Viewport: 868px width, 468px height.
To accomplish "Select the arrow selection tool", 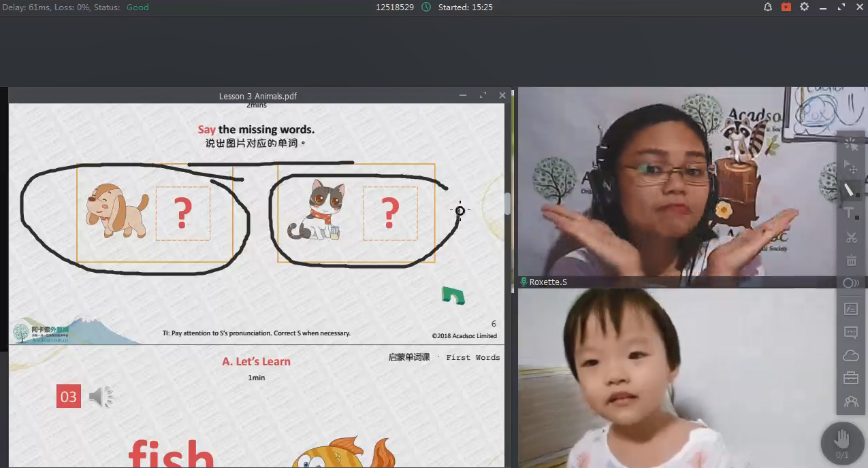I will pyautogui.click(x=850, y=167).
